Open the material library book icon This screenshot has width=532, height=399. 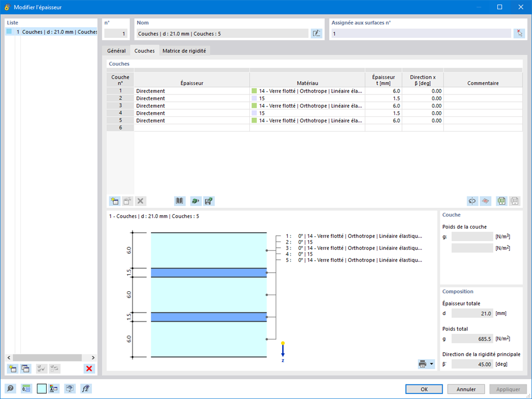point(180,201)
